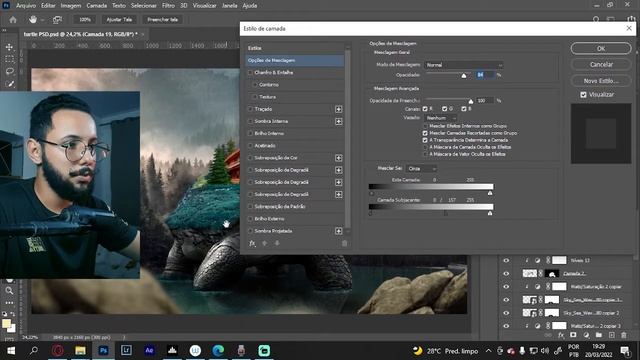Hide the Matiz/Saturação 2 copiar layer eye
Image resolution: width=640 pixels, height=360 pixels.
(506, 287)
